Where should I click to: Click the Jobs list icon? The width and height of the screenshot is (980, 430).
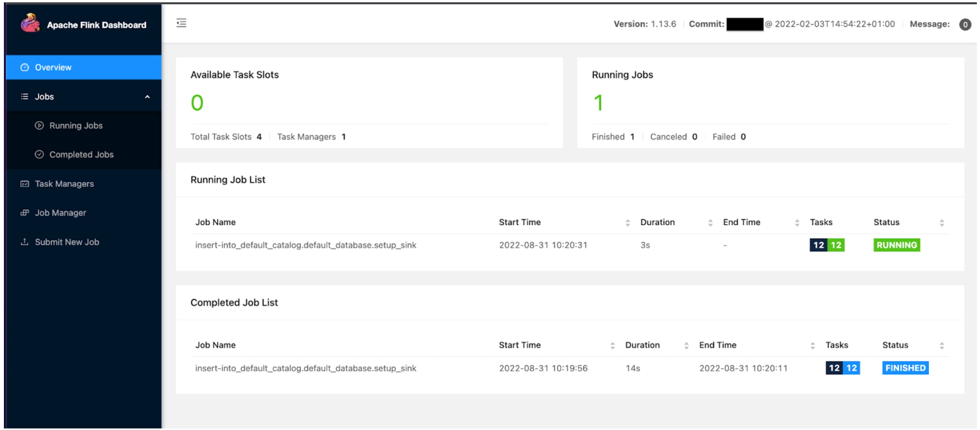point(24,96)
